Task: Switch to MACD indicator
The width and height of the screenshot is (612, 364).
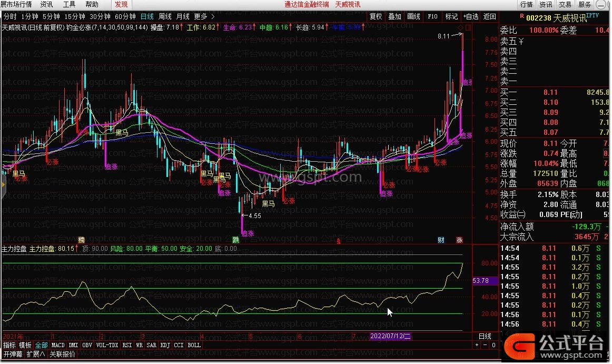Action: coord(58,345)
